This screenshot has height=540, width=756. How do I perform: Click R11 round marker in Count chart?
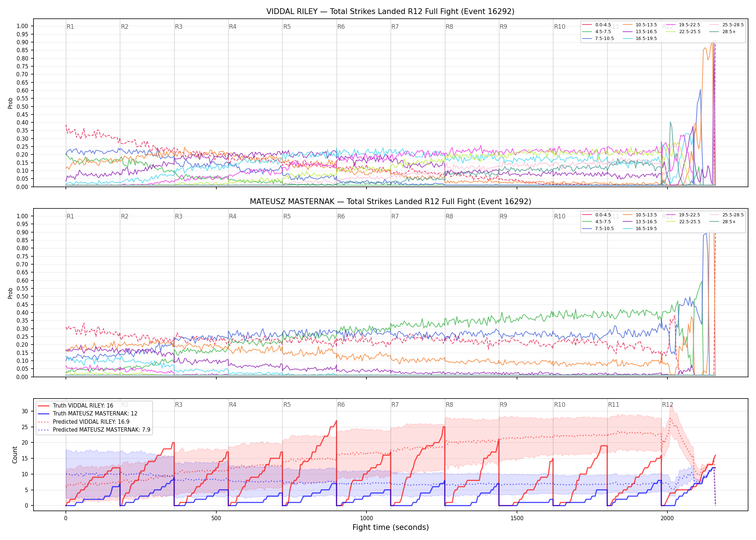614,405
